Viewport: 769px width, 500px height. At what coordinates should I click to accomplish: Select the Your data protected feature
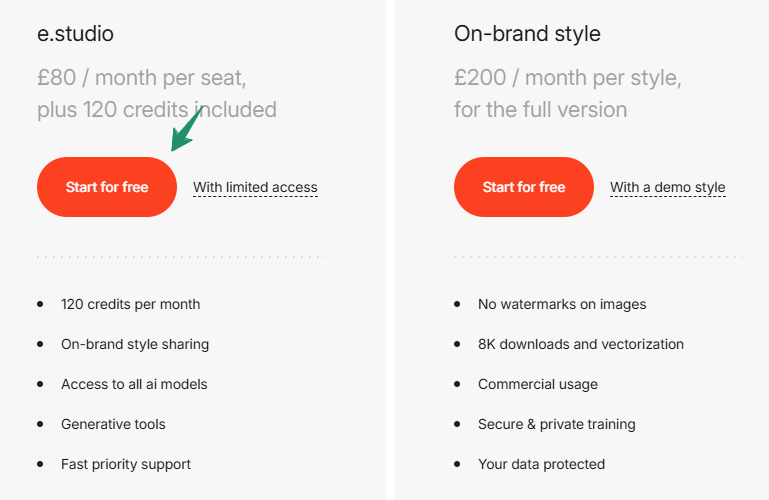tap(541, 464)
